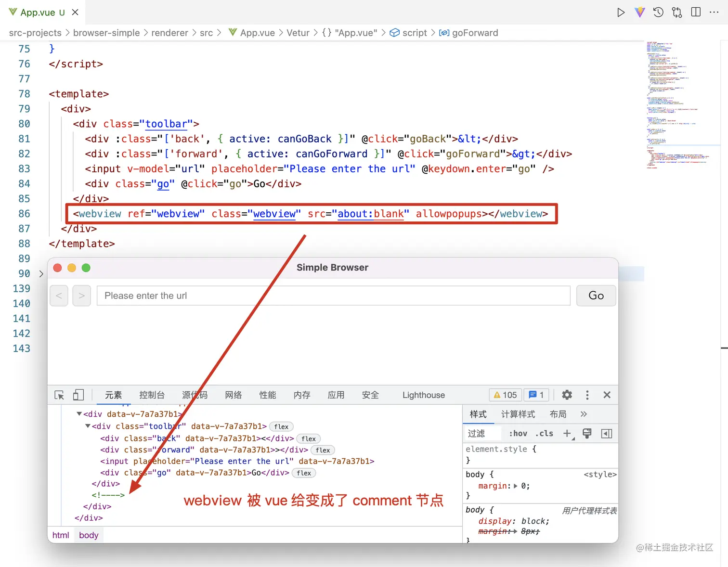Open changes with source control icon
Screen dimensions: 728x567
click(677, 12)
